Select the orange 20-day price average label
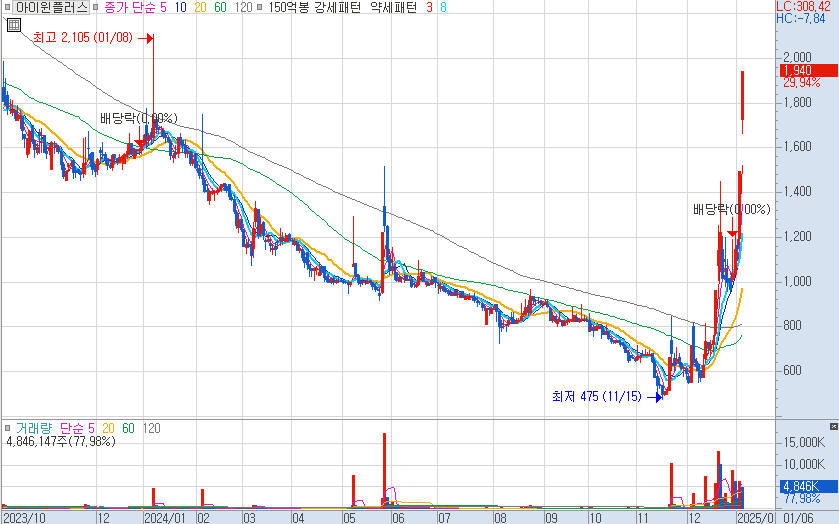 coord(200,7)
